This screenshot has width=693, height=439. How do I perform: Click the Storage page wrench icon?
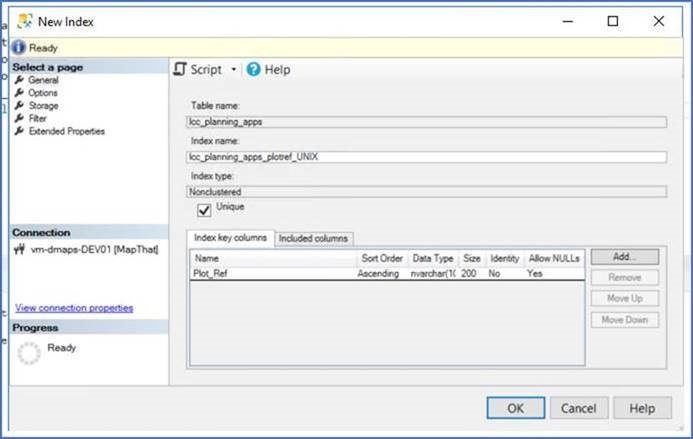[19, 105]
